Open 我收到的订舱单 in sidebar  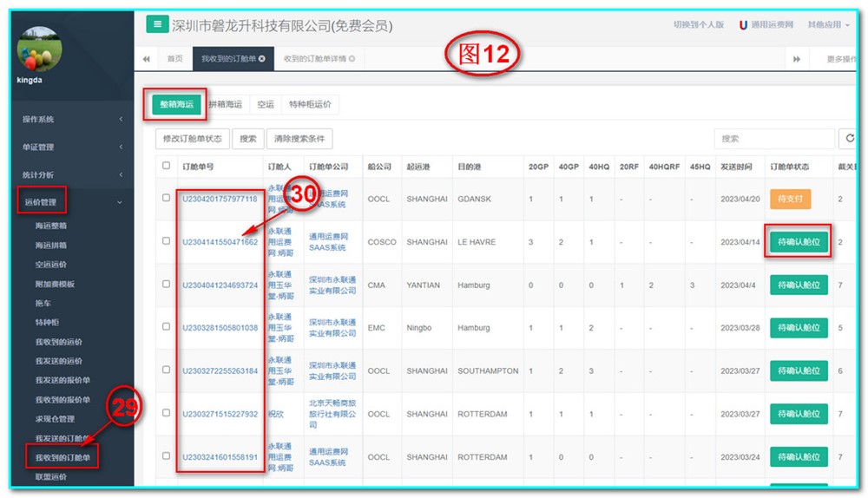[62, 457]
